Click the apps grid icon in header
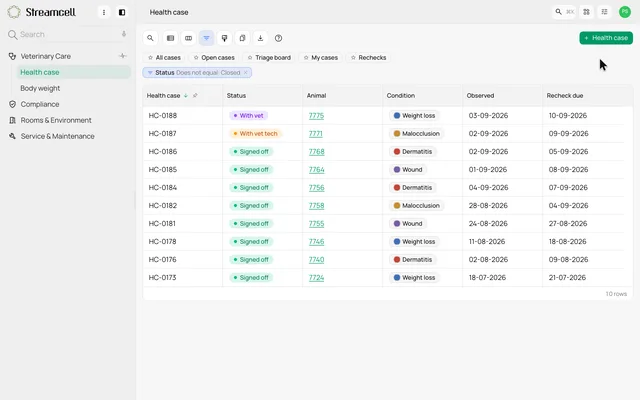640x400 pixels. [586, 12]
